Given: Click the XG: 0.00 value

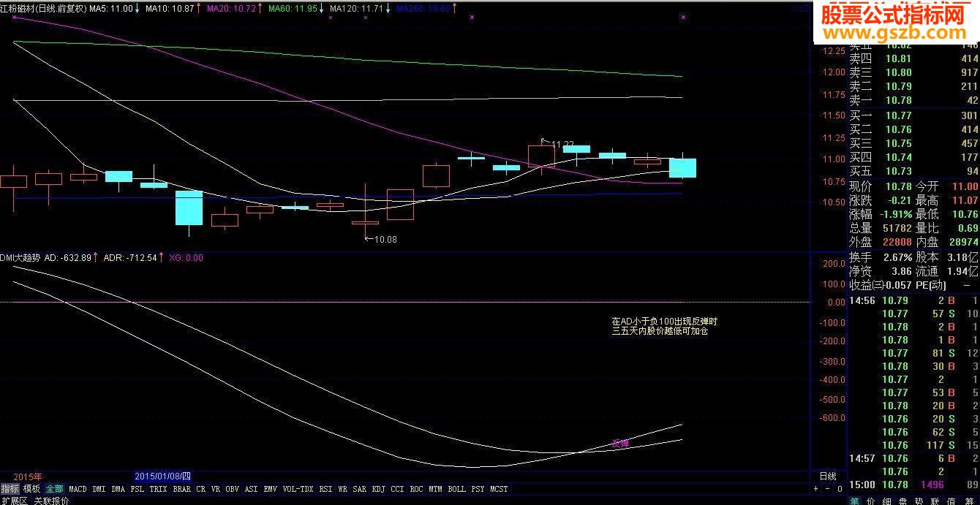Looking at the screenshot, I should point(186,257).
